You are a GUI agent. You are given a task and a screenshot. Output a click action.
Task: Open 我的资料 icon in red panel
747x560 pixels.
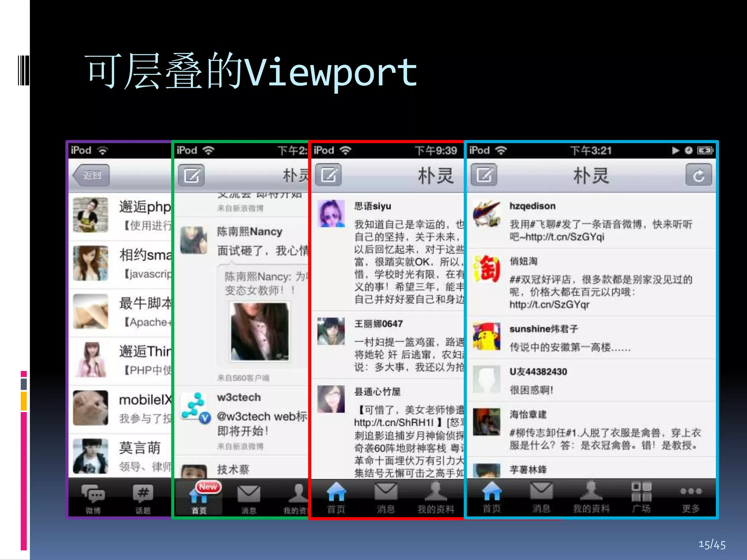tap(436, 498)
